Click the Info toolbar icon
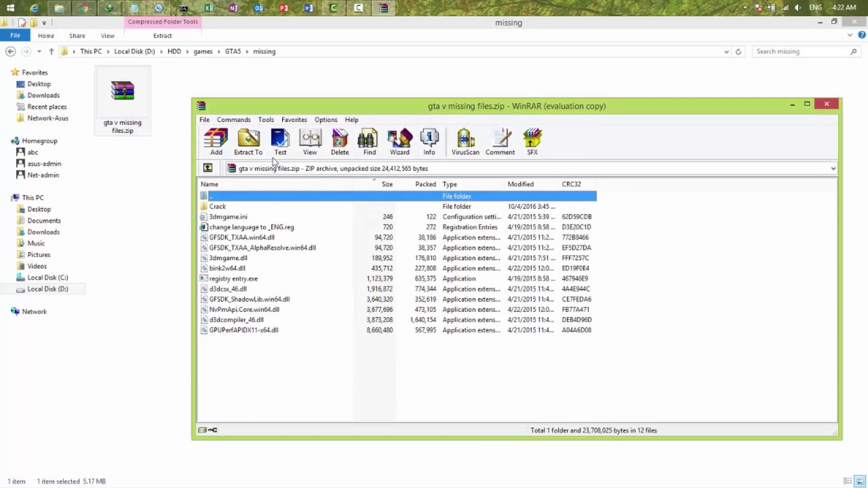 pyautogui.click(x=429, y=142)
